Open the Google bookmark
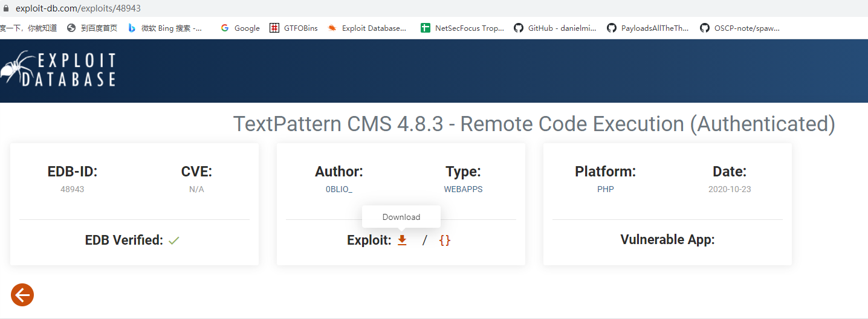The image size is (868, 319). coord(240,28)
